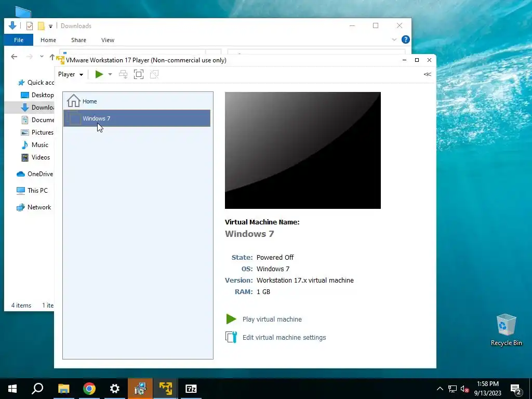The height and width of the screenshot is (399, 532).
Task: Open the notification center icon
Action: click(516, 390)
